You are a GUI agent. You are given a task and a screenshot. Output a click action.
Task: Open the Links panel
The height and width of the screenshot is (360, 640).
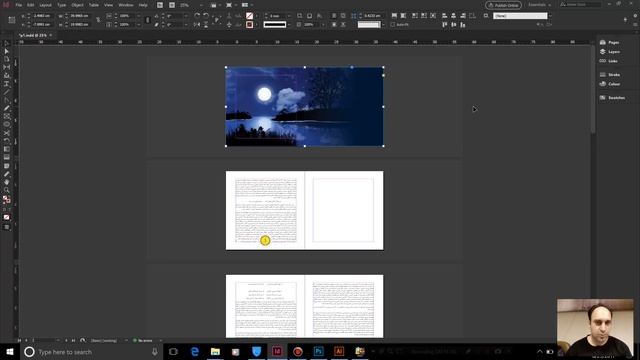(609, 61)
